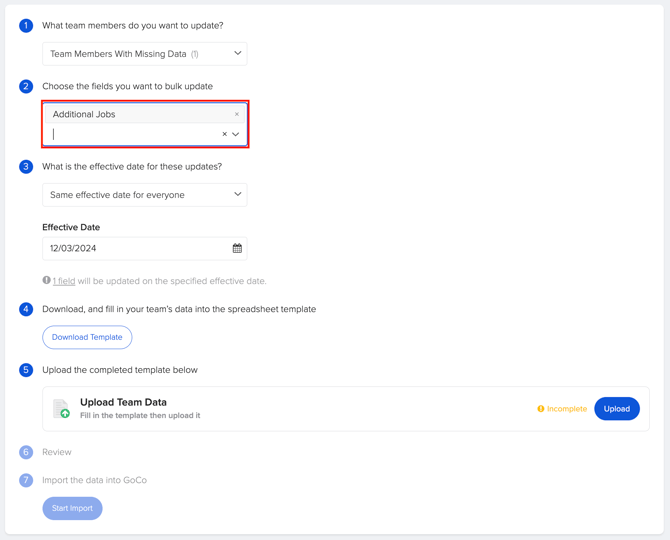Open the calendar date picker icon

[237, 248]
